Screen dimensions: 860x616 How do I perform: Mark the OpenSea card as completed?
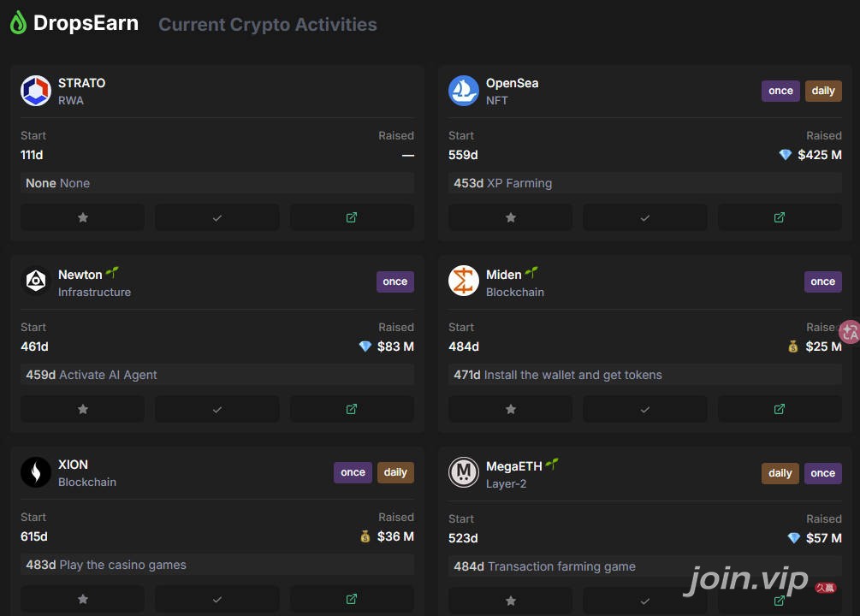[x=645, y=218]
